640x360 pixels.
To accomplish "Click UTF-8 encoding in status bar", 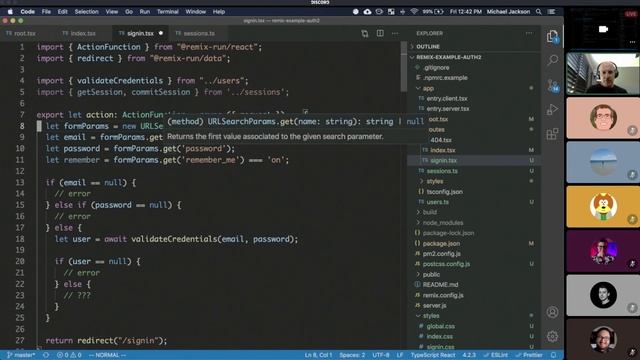I will 381,355.
